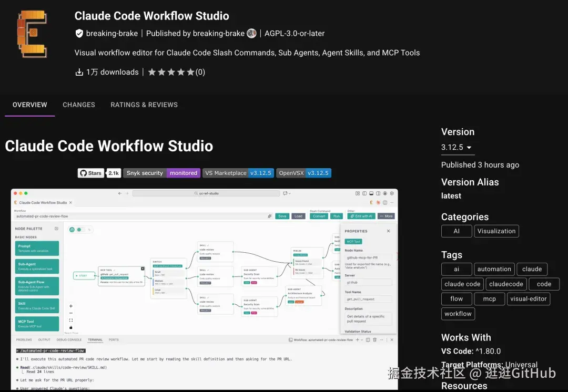
Task: Open the PORTS panel tab in the preview
Action: coord(114,340)
